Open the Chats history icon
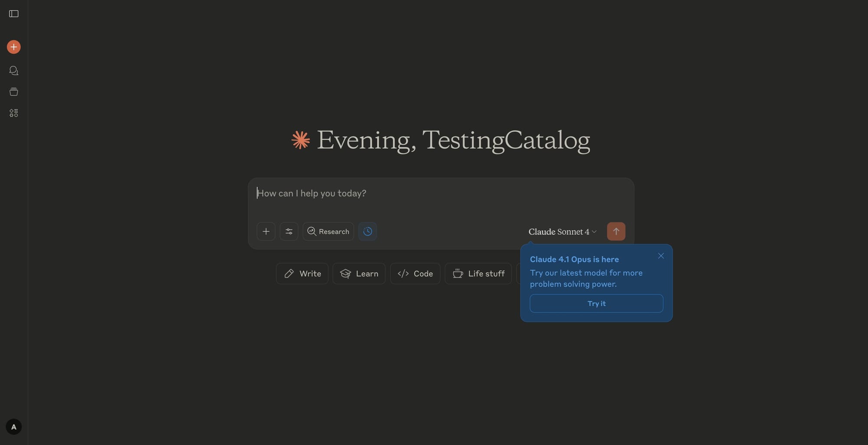The height and width of the screenshot is (445, 868). (14, 70)
